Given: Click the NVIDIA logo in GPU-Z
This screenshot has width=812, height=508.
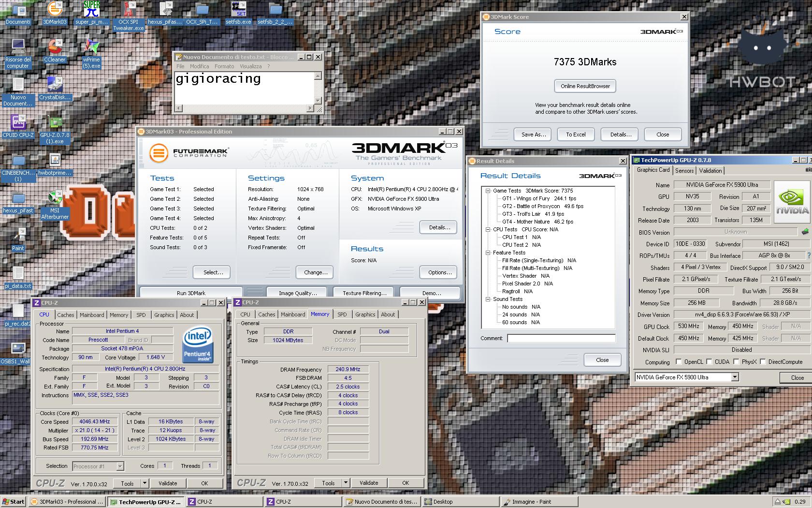Looking at the screenshot, I should 792,201.
